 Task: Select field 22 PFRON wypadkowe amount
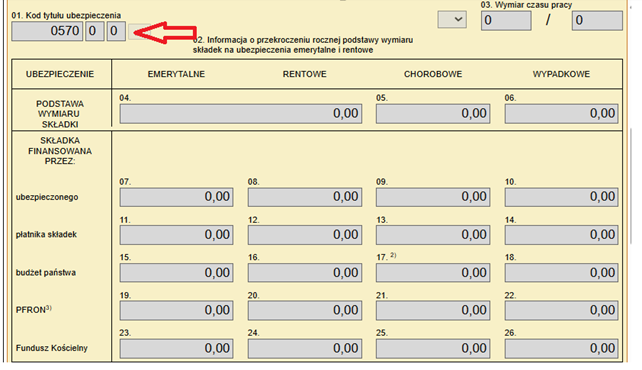click(x=561, y=311)
